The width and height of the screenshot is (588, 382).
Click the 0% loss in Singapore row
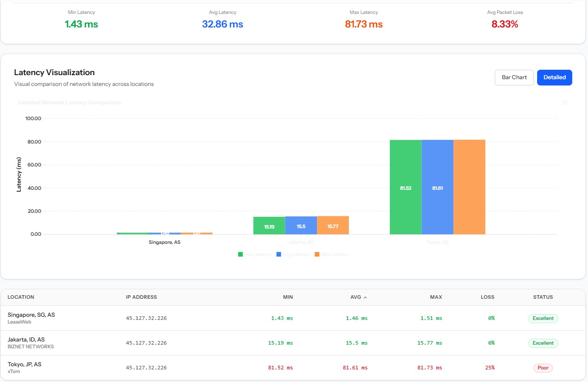coord(492,318)
